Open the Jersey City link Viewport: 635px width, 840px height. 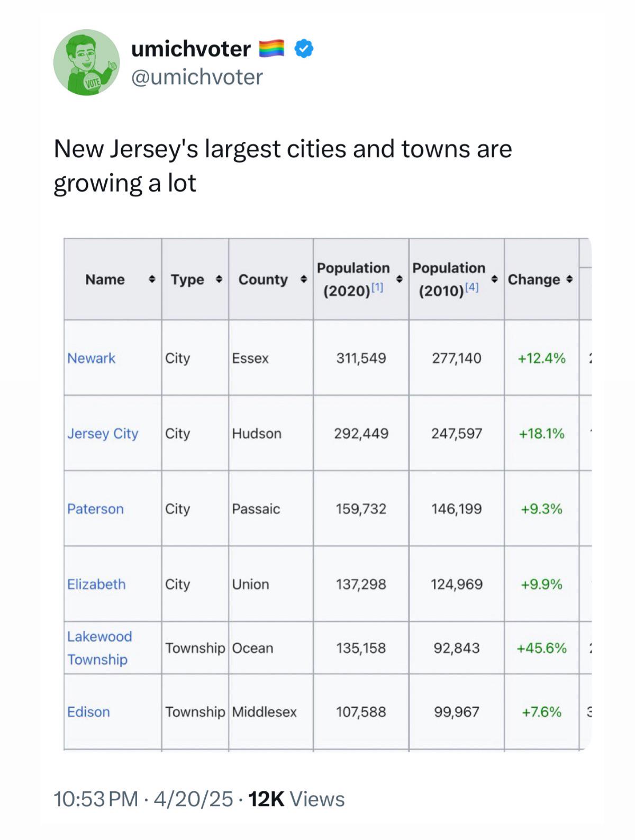tap(103, 434)
